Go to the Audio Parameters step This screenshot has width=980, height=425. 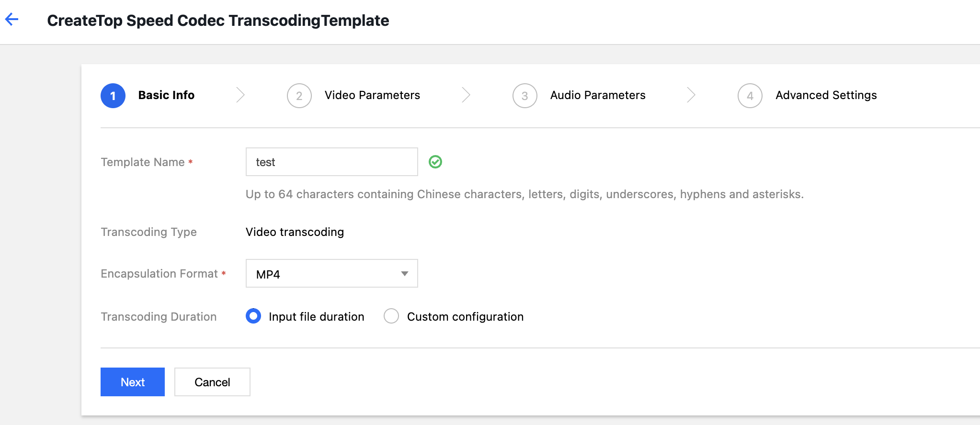[598, 95]
